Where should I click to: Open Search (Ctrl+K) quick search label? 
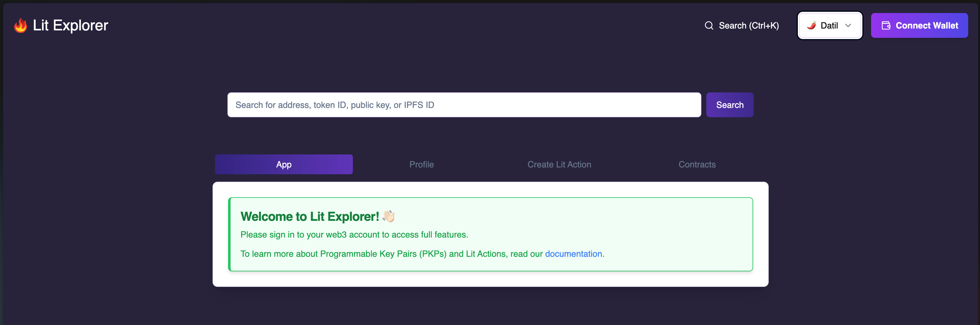[x=748, y=25]
